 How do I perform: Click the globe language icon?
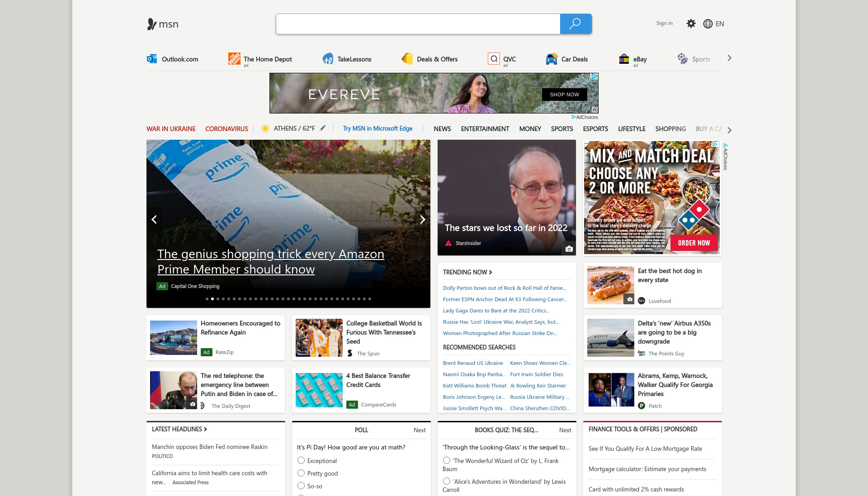point(708,24)
